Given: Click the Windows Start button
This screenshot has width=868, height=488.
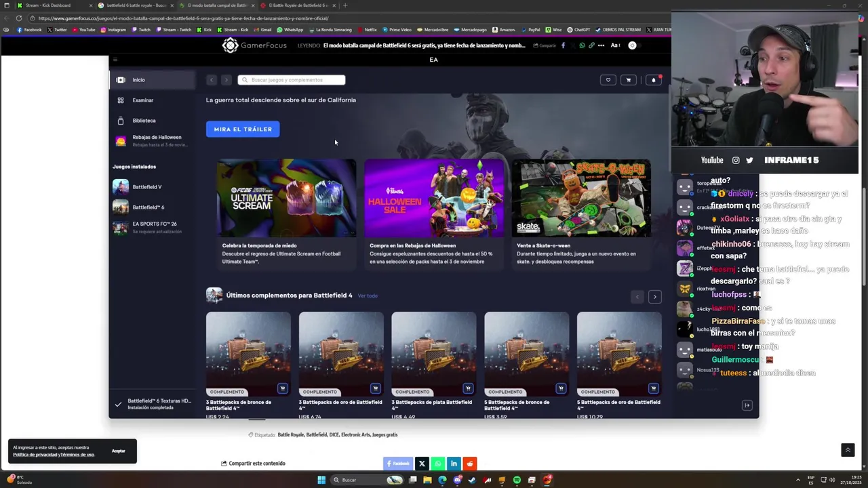Looking at the screenshot, I should click(x=321, y=480).
